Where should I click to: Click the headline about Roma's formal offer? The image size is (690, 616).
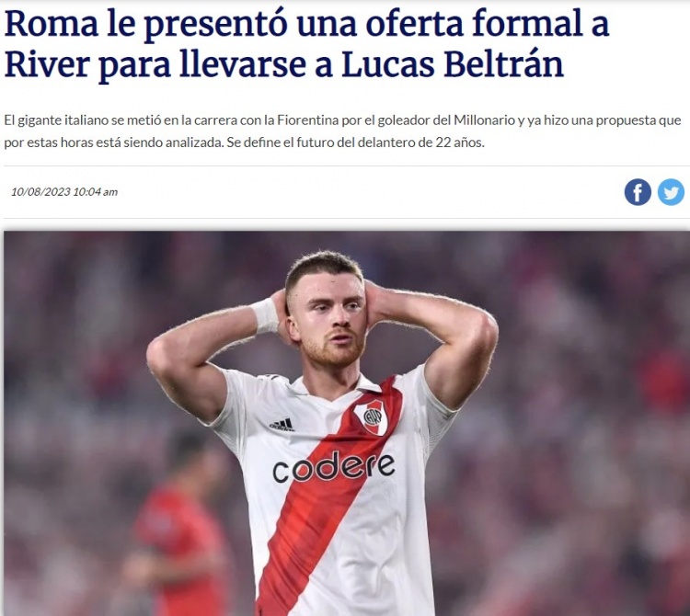(306, 44)
